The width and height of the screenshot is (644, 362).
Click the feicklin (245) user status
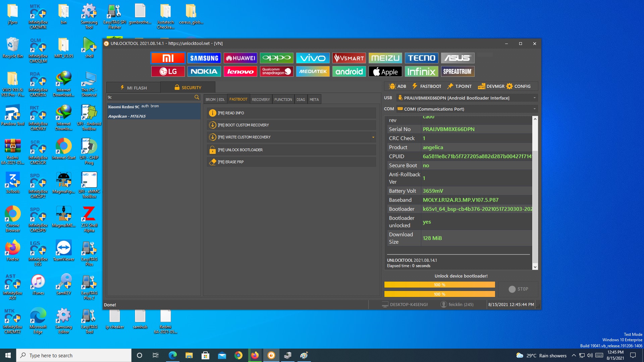[457, 304]
